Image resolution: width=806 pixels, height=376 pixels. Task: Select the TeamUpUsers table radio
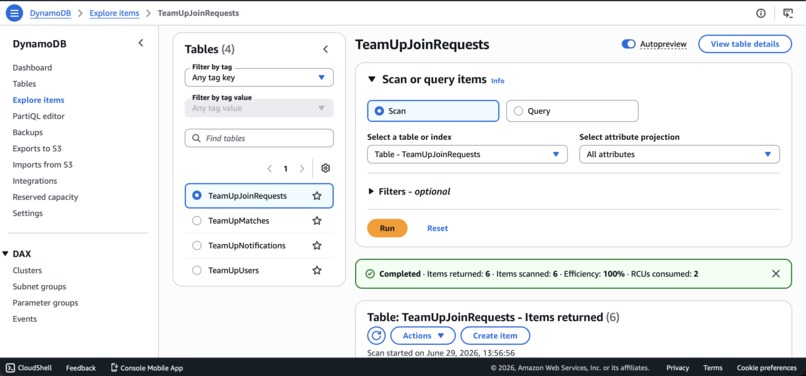coord(196,270)
